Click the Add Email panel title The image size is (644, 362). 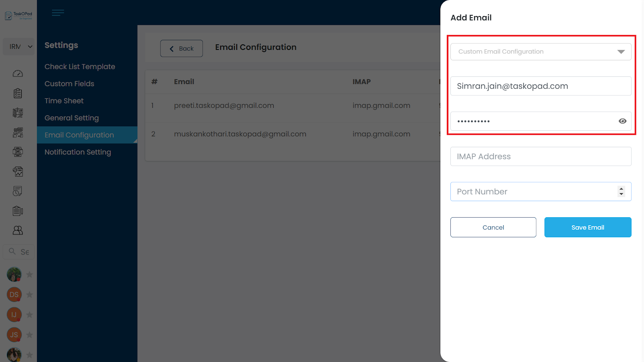point(471,18)
